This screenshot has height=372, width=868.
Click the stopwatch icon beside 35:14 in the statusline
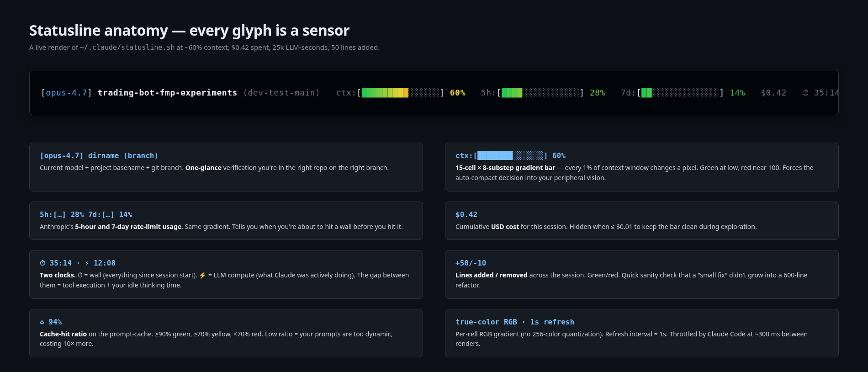(x=805, y=93)
